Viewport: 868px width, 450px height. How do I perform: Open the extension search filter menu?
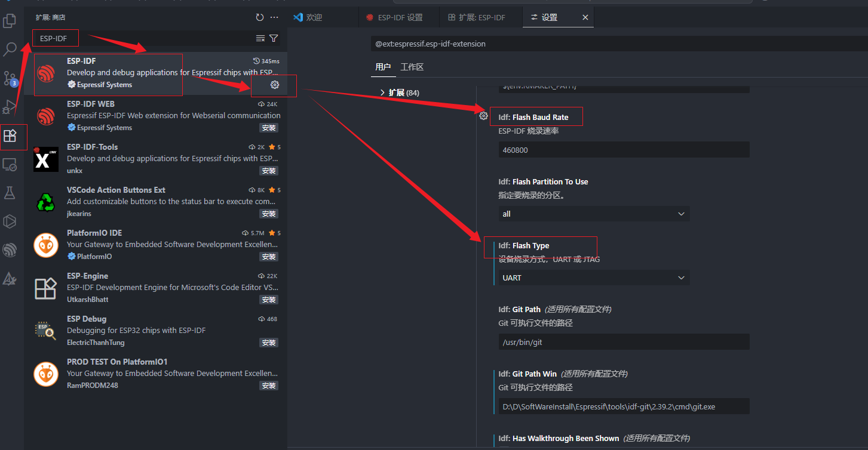click(x=274, y=38)
